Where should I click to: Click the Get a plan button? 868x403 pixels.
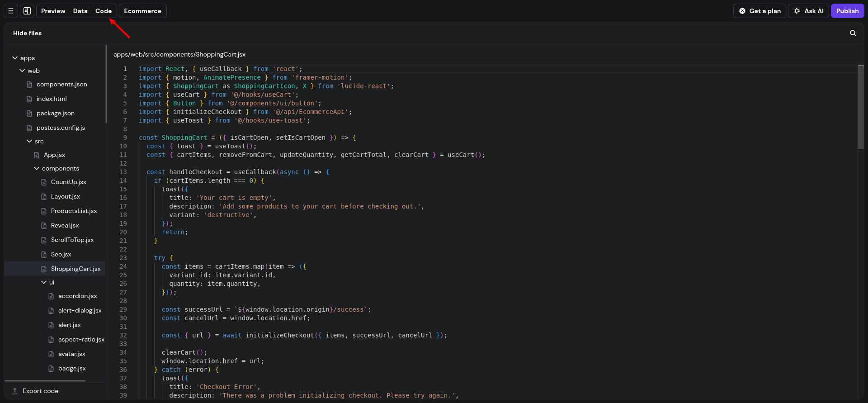point(759,11)
